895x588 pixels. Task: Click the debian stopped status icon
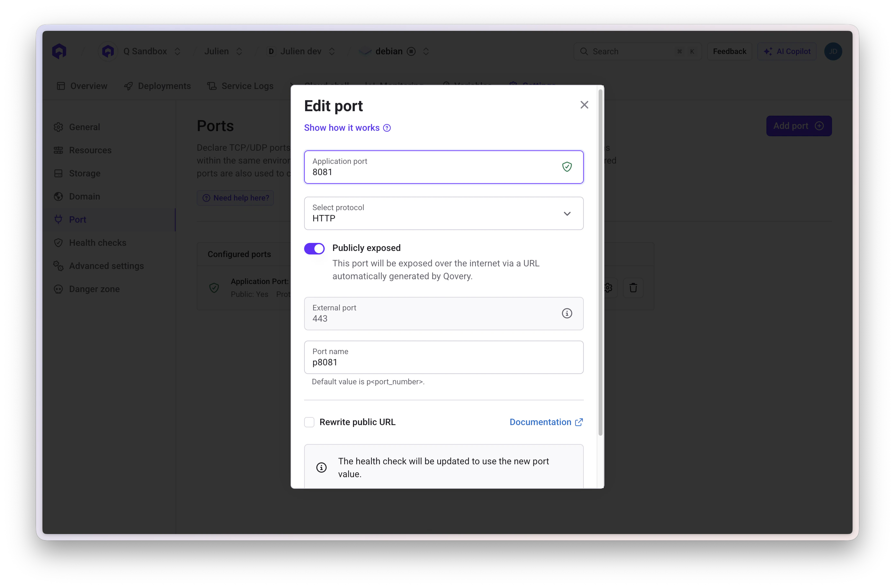[411, 51]
